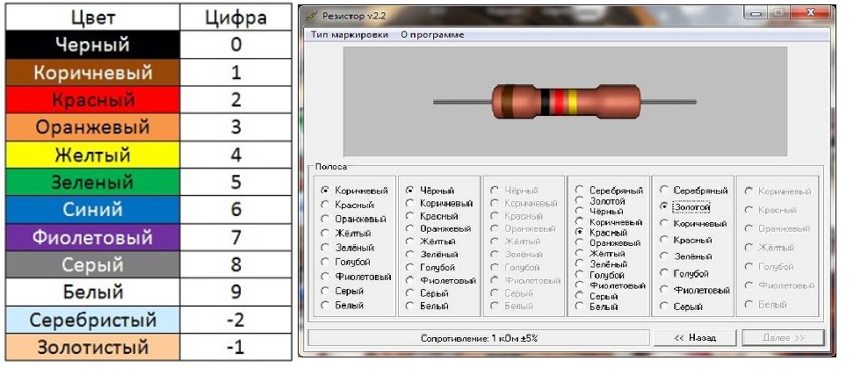
Task: Select Золотой in the tolerance (fifth) column
Action: [x=664, y=206]
